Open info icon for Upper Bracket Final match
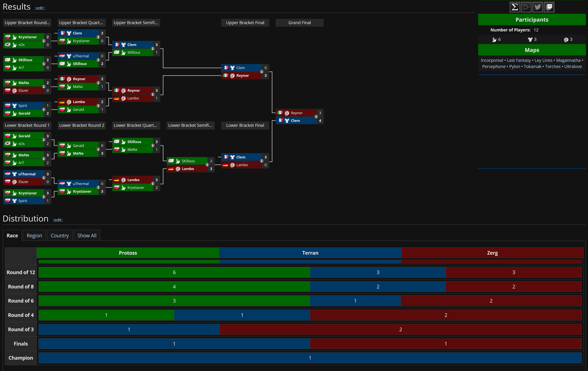This screenshot has height=371, width=588. click(262, 72)
